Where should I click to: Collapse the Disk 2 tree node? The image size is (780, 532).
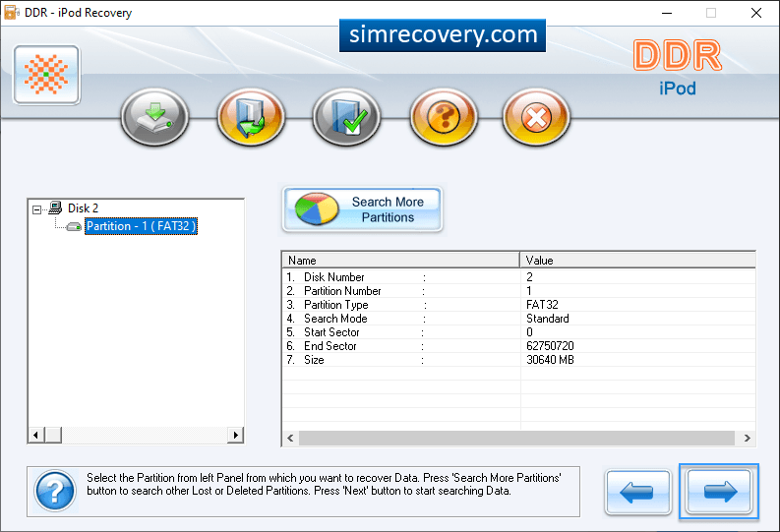pos(36,209)
